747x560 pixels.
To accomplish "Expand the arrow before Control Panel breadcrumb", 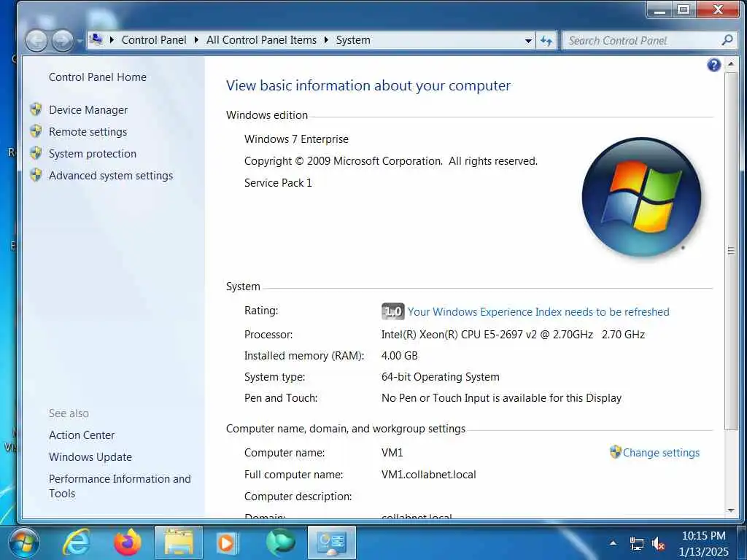I will 112,40.
